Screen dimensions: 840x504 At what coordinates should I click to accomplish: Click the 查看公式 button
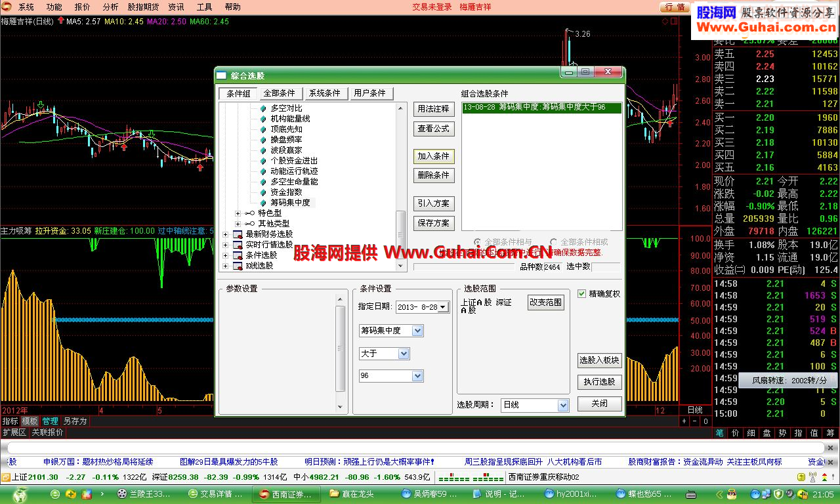(x=434, y=129)
